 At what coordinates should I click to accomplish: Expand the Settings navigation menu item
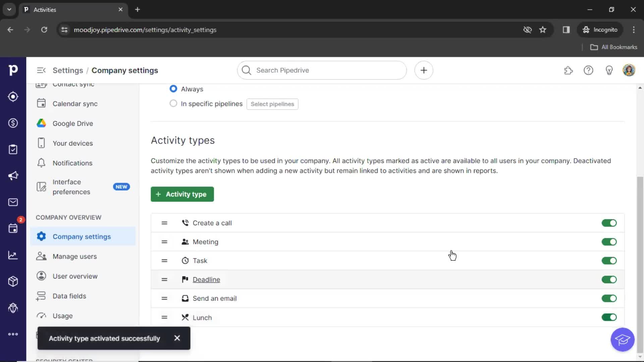tap(41, 70)
